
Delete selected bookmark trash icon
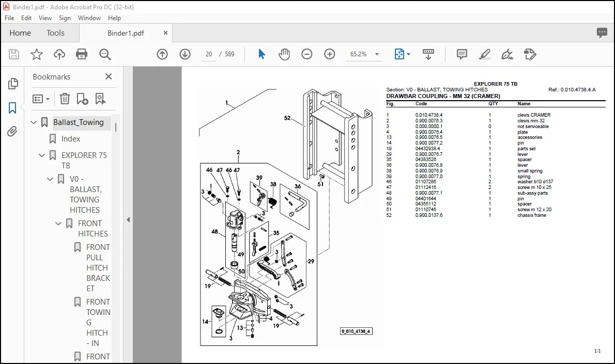(65, 99)
